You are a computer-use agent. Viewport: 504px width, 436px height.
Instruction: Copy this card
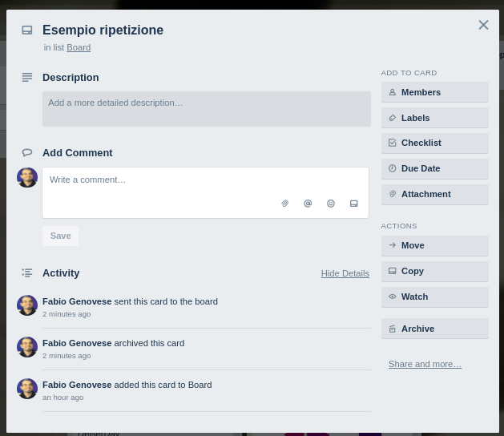(x=434, y=271)
